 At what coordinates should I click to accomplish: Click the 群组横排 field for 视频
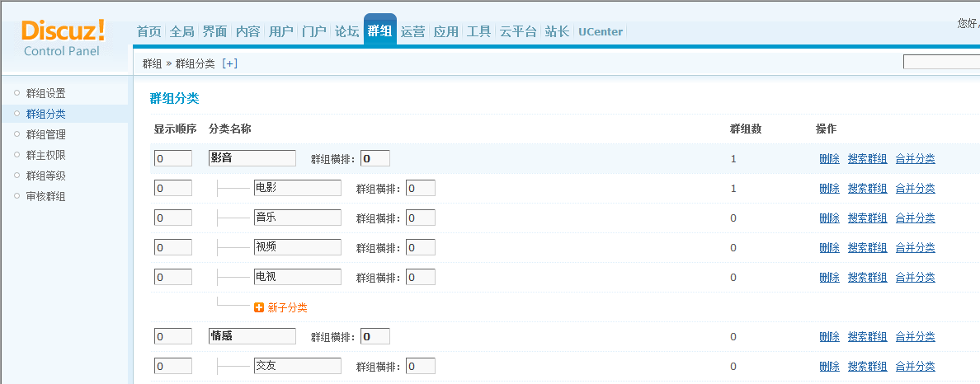click(x=420, y=247)
